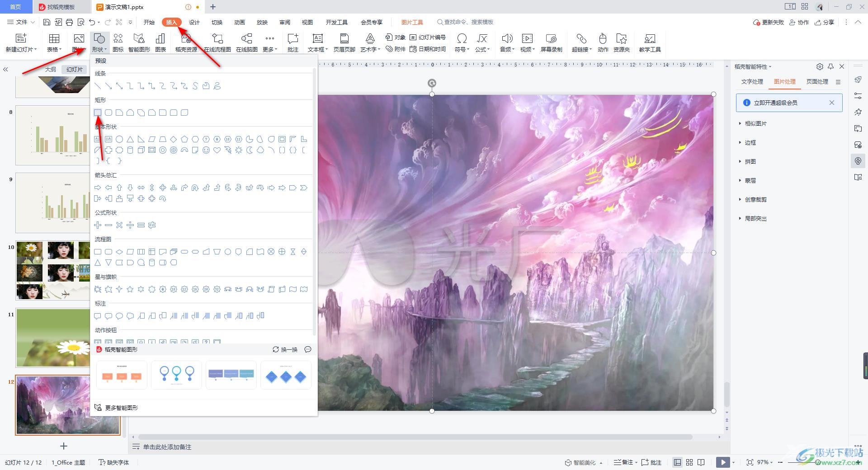
Task: Open the 文件 menu
Action: tap(21, 22)
